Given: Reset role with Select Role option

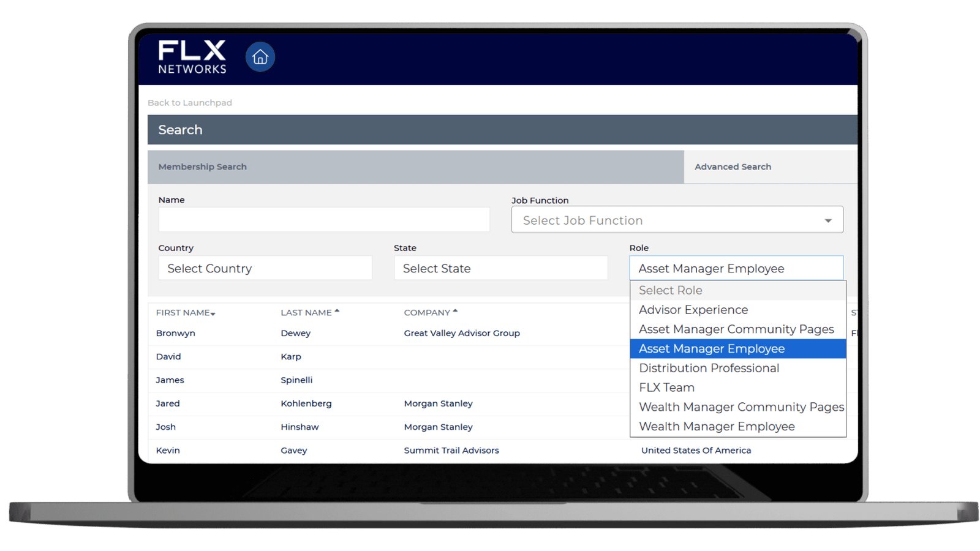Looking at the screenshot, I should [x=670, y=290].
